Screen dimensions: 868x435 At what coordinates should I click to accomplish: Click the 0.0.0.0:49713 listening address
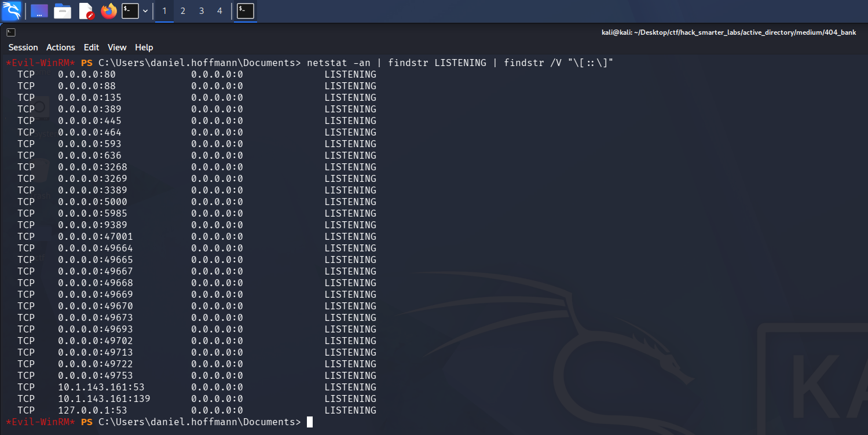click(96, 352)
